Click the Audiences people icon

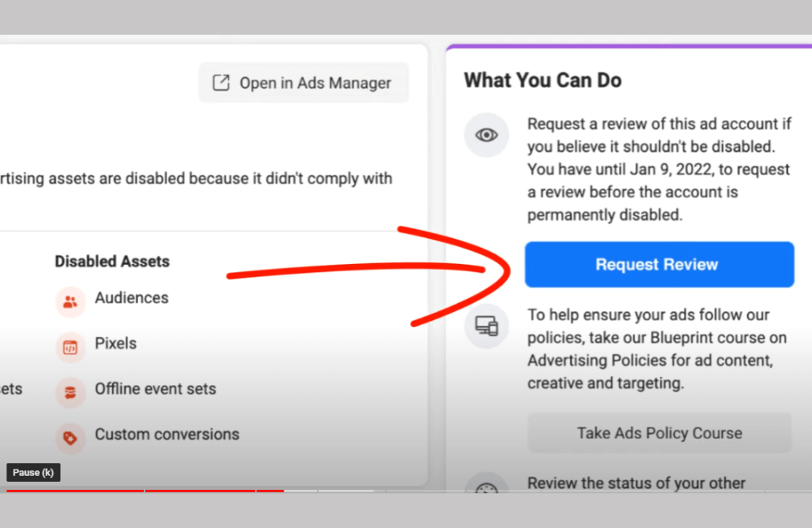point(71,302)
